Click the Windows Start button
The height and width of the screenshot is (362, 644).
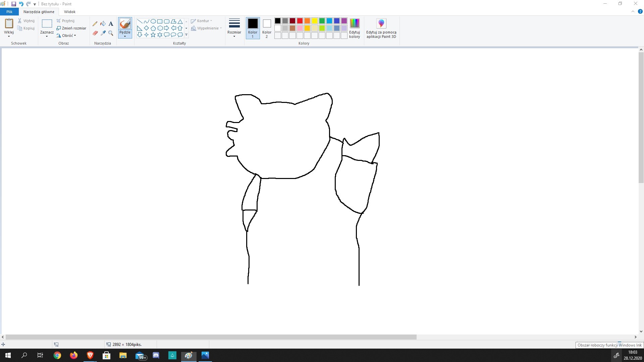tap(8, 355)
